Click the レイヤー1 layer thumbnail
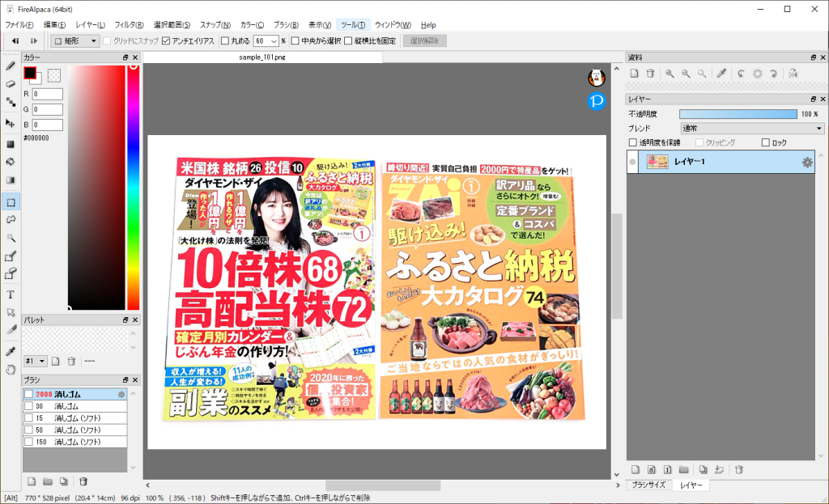Image resolution: width=829 pixels, height=504 pixels. click(657, 162)
